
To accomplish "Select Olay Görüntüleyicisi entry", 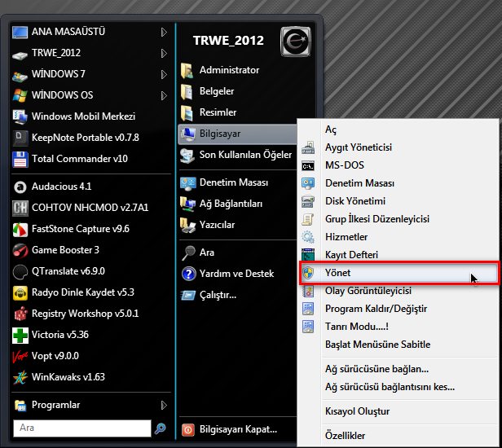I will 399,291.
